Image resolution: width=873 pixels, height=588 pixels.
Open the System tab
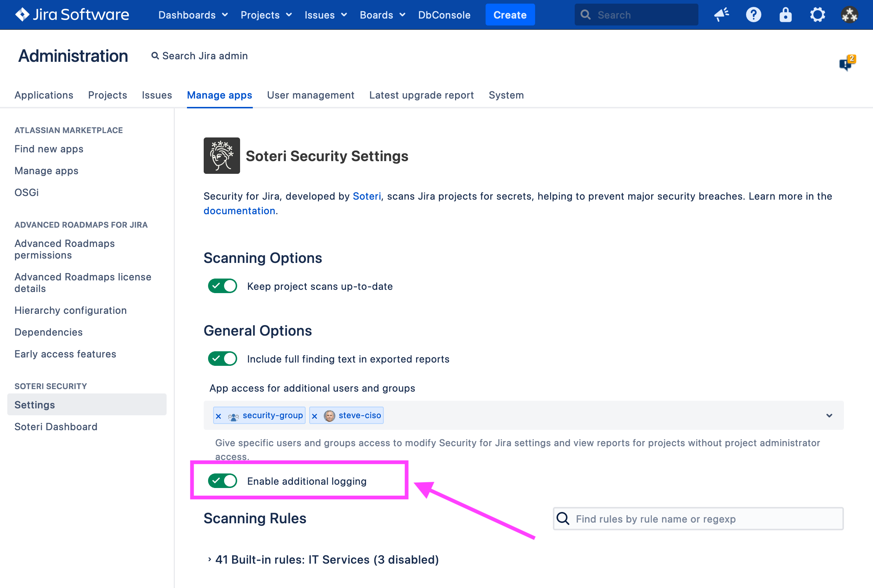[x=506, y=95]
